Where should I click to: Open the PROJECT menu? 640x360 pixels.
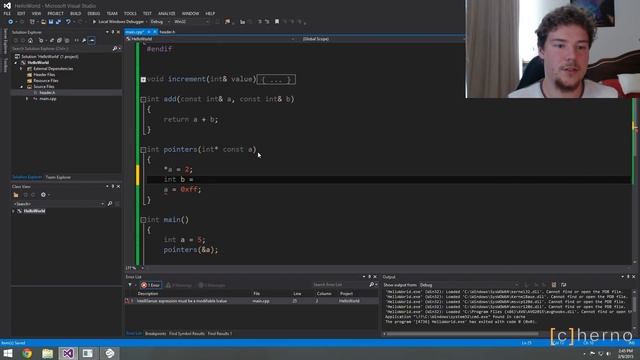click(56, 13)
